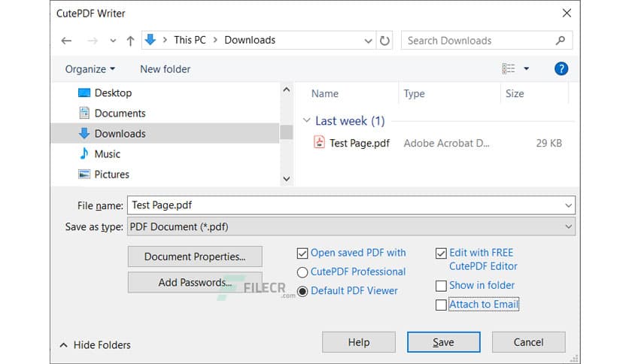Image resolution: width=629 pixels, height=364 pixels.
Task: Go back using the left arrow
Action: coord(67,41)
